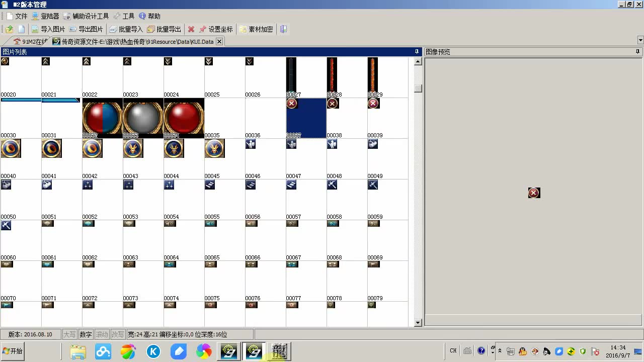
Task: Open the 登陆器 menu
Action: [x=45, y=16]
